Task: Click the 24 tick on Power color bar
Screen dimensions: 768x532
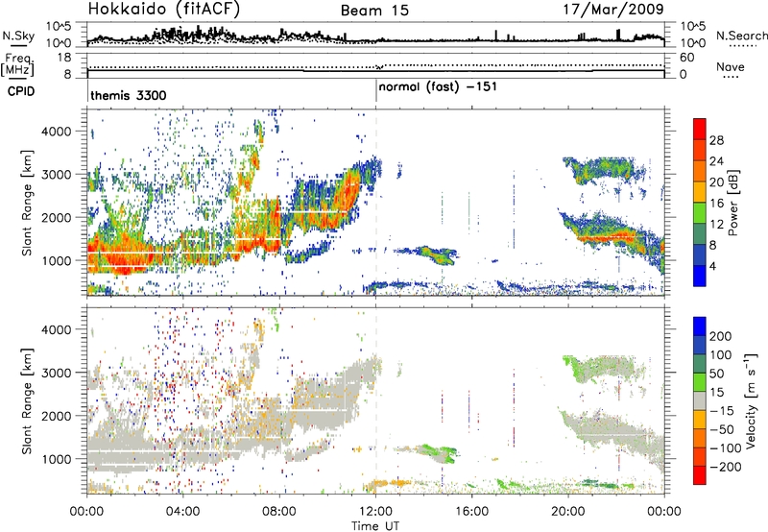Action: (716, 161)
